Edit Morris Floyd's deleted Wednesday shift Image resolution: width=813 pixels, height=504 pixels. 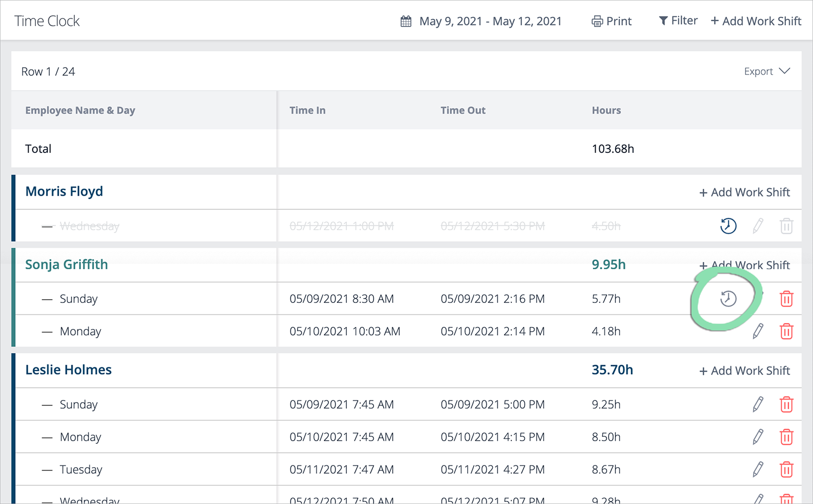pos(758,226)
